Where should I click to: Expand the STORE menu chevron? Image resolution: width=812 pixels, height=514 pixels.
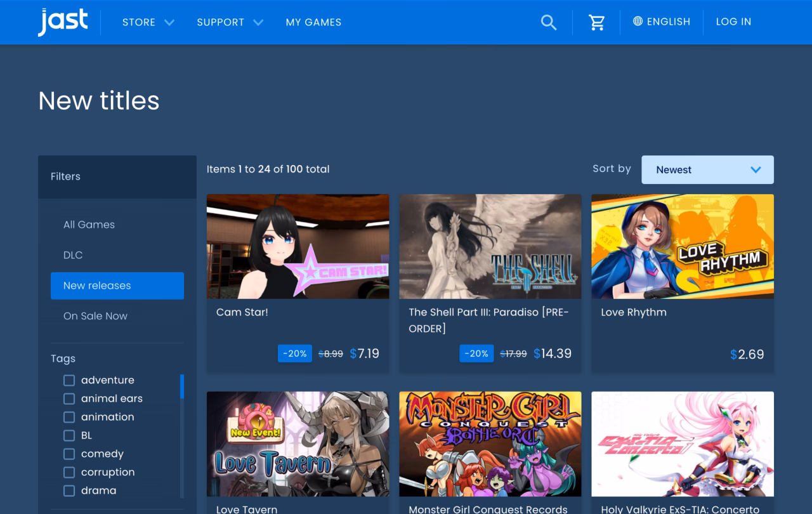(169, 22)
